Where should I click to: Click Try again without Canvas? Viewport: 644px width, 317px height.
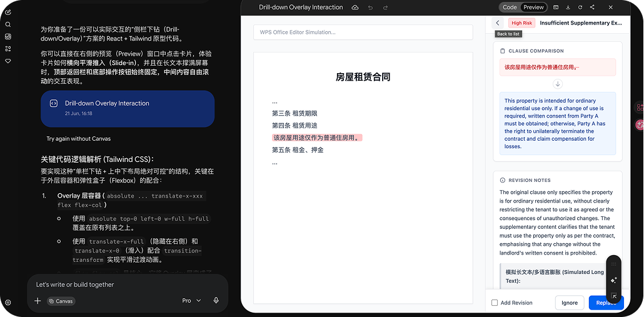78,139
